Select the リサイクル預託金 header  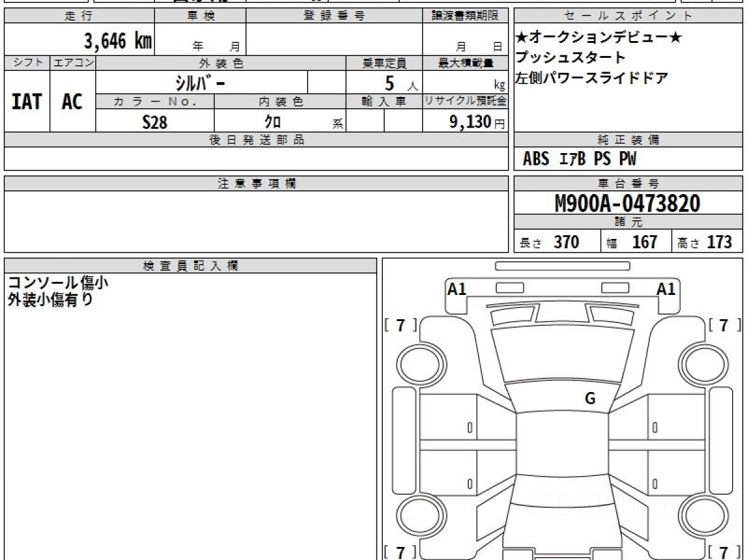tap(465, 101)
